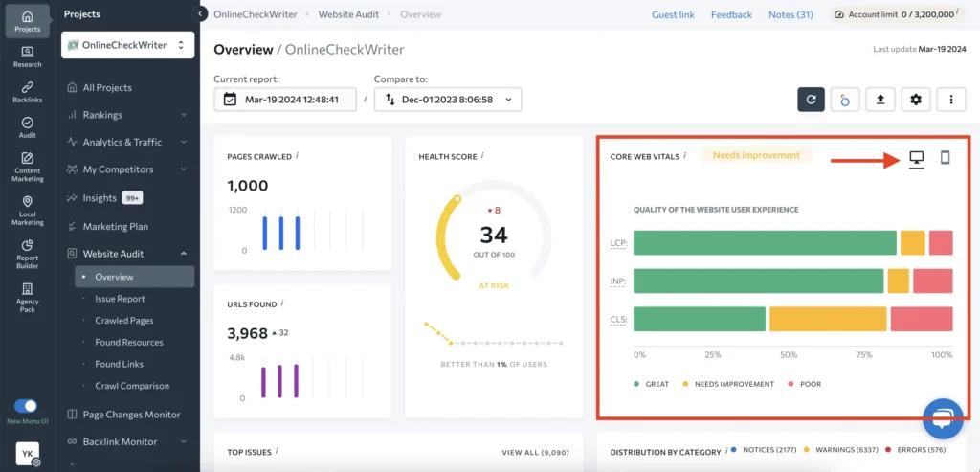This screenshot has width=980, height=472.
Task: Open the live chat bubble
Action: point(943,418)
